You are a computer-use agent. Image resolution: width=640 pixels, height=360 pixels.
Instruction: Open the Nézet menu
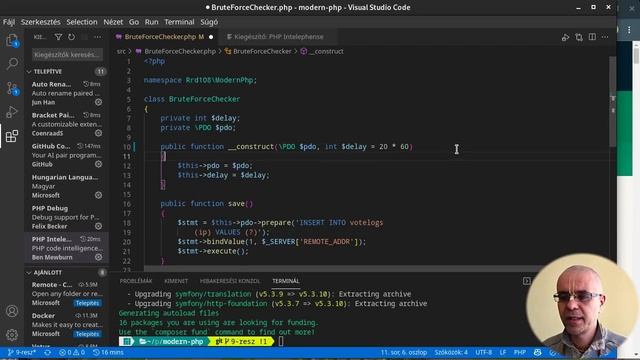click(113, 22)
